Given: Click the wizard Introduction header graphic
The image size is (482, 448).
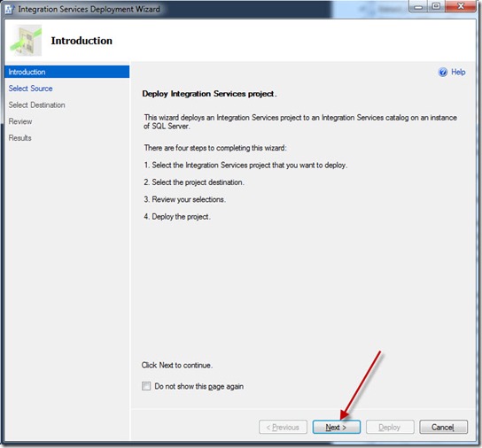Looking at the screenshot, I should (x=26, y=41).
